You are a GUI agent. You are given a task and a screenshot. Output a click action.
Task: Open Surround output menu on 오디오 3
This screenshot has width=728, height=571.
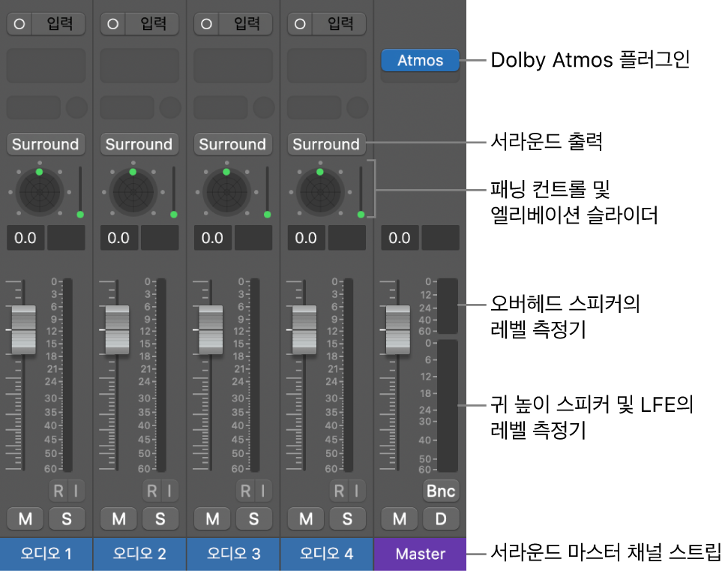232,144
